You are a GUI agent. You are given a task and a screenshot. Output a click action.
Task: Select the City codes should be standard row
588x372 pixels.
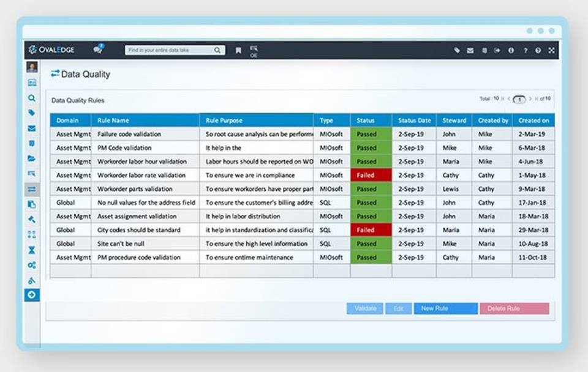pos(139,230)
